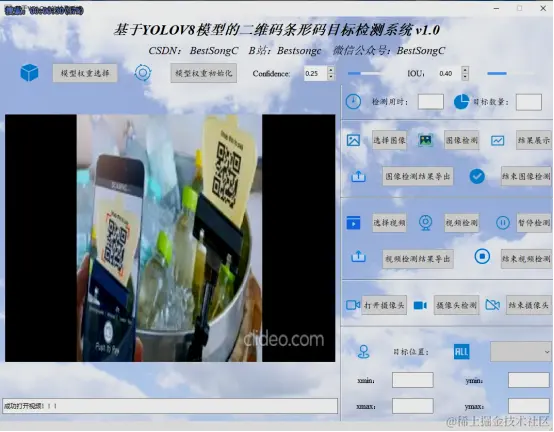554x432 pixels.
Task: Click the ymax coordinate field
Action: (x=529, y=406)
